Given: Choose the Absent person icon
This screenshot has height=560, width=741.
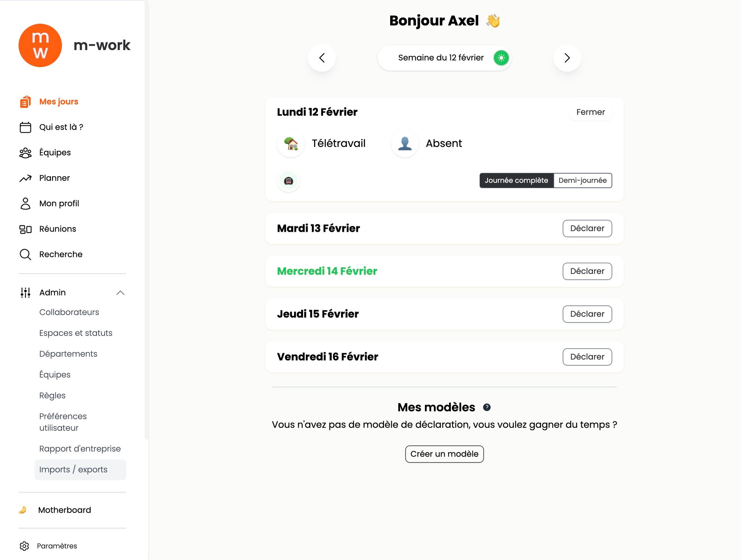Looking at the screenshot, I should [x=405, y=143].
